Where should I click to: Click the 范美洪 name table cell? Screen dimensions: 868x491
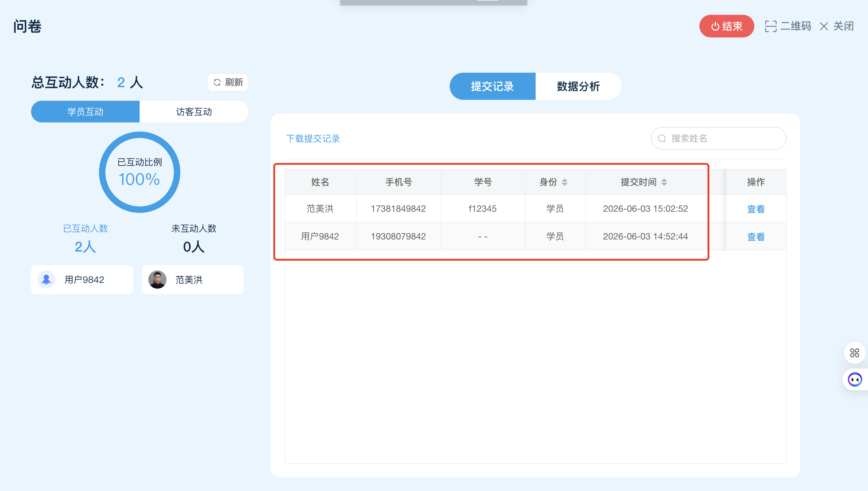coord(320,209)
